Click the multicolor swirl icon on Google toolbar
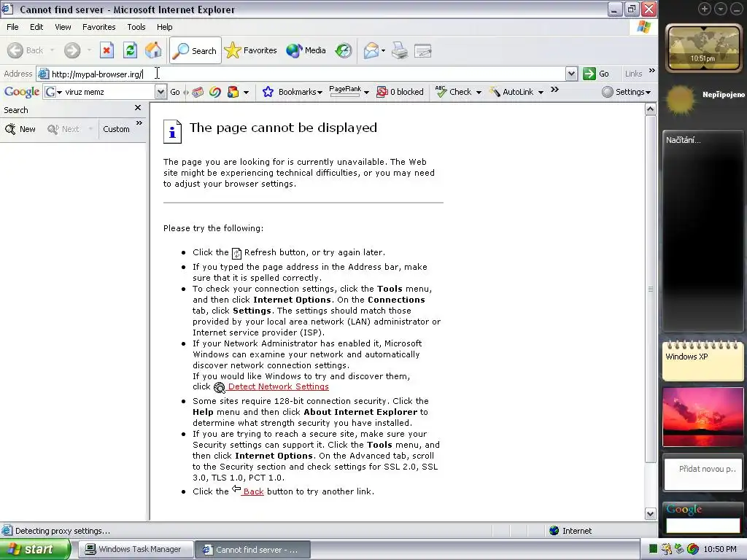Viewport: 747px width, 560px height. coord(215,92)
